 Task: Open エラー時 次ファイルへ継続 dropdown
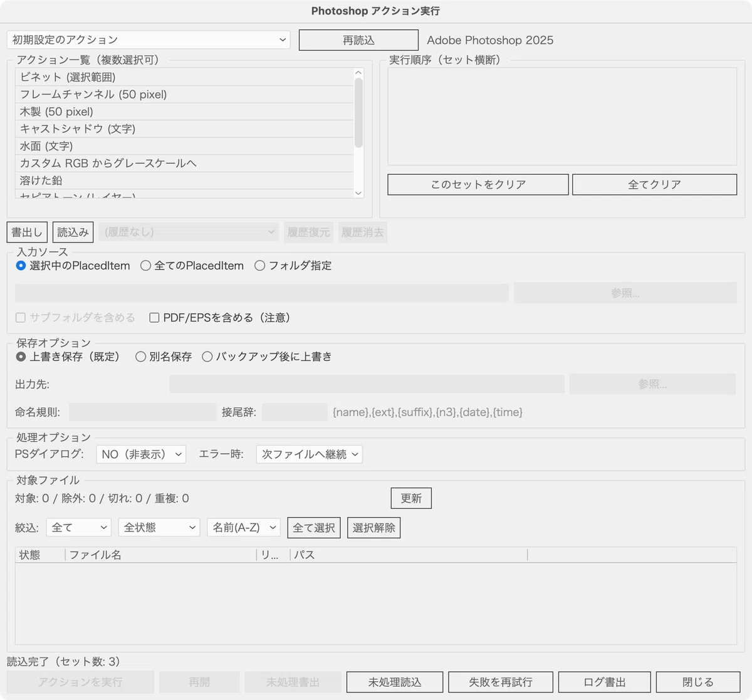(310, 454)
